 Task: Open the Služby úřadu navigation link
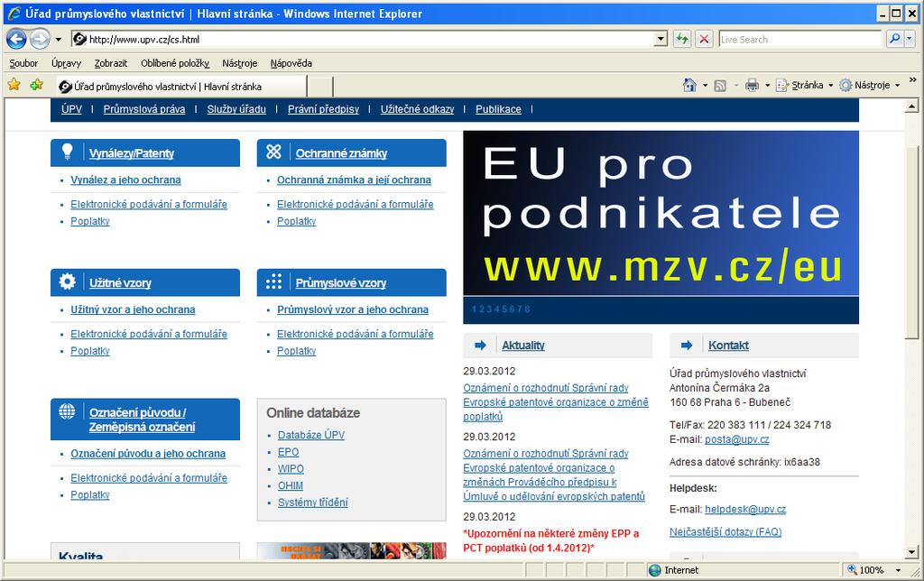236,109
